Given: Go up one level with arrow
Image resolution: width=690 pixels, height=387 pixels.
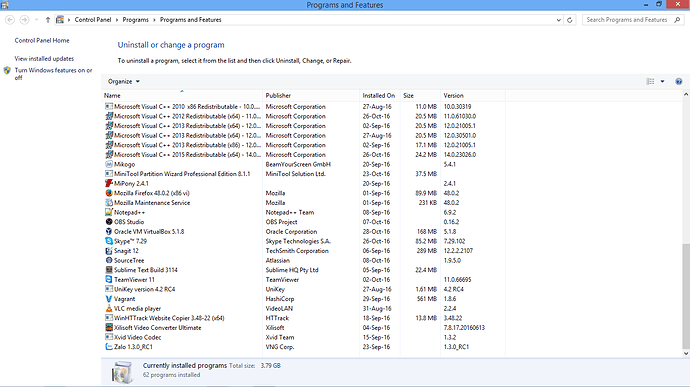Looking at the screenshot, I should pyautogui.click(x=48, y=20).
